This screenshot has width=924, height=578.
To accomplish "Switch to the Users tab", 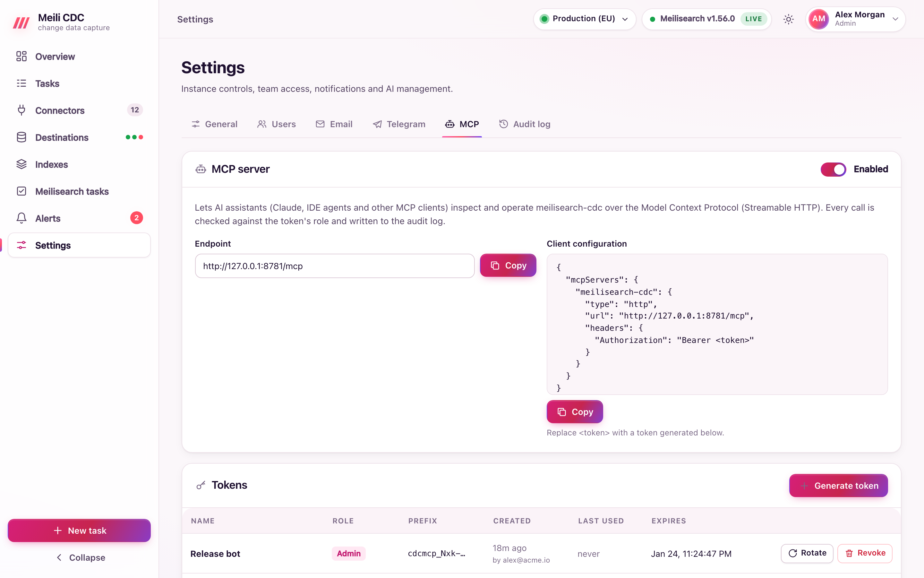I will [277, 124].
